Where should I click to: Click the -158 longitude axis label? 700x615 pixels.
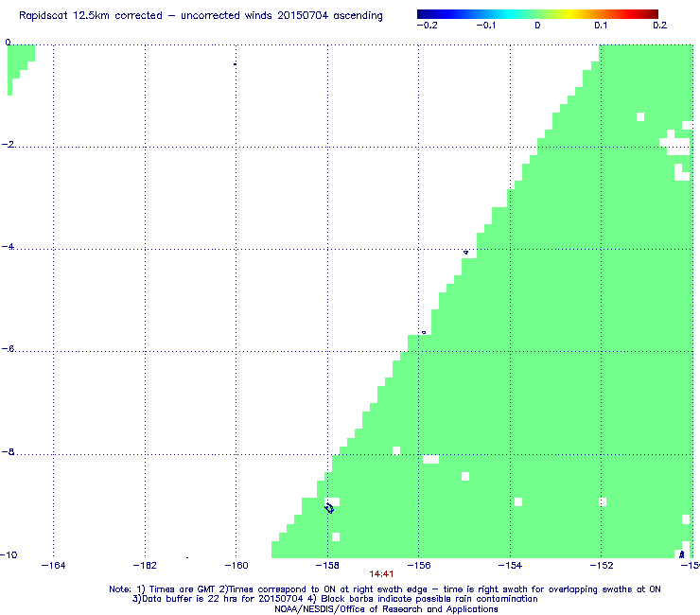327,566
